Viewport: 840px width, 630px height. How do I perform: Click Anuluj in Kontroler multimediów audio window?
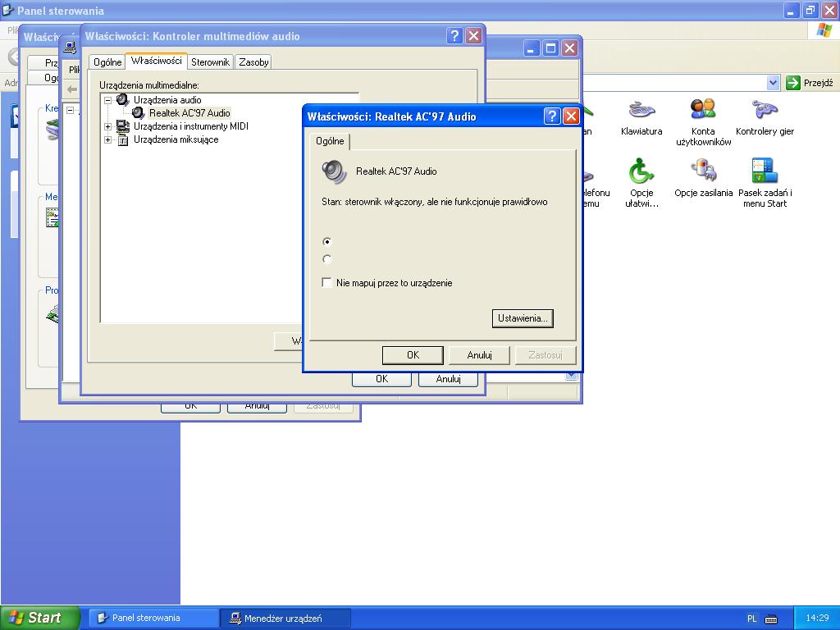coord(448,379)
